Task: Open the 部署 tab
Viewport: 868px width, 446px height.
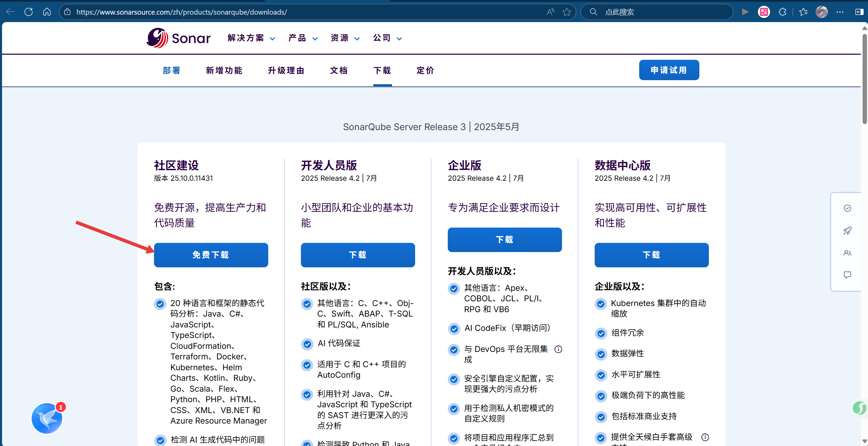Action: click(x=172, y=70)
